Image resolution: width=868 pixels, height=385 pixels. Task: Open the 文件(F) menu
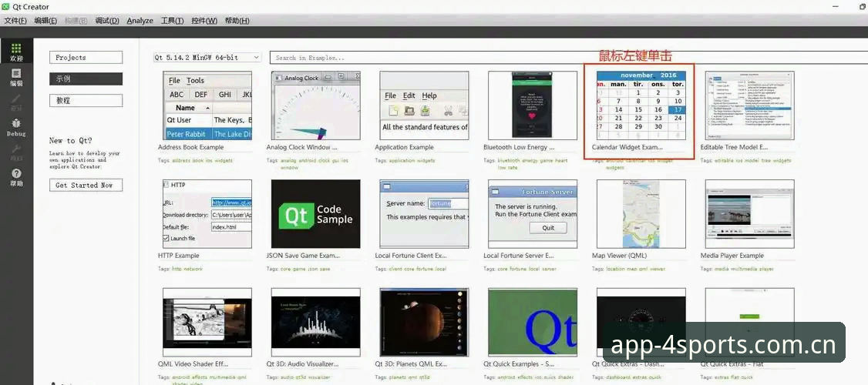pos(15,21)
